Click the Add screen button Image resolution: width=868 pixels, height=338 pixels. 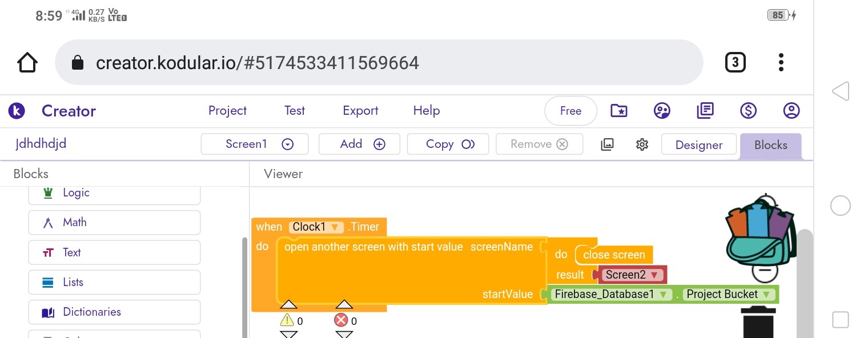click(359, 144)
